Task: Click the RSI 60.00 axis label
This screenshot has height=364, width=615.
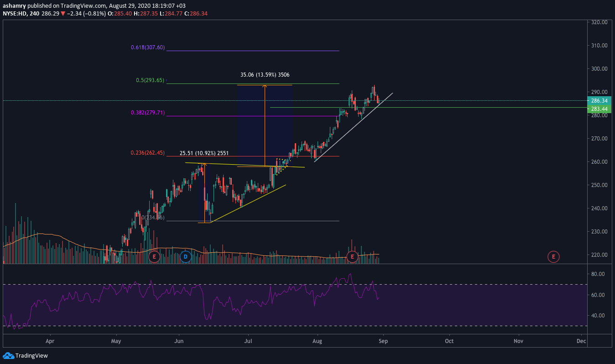Action: [x=598, y=295]
